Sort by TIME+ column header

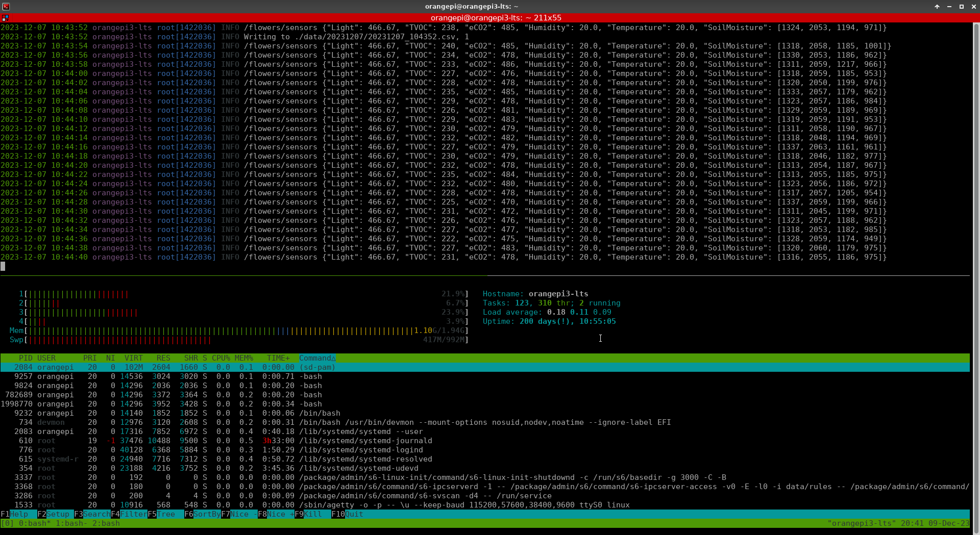click(278, 358)
